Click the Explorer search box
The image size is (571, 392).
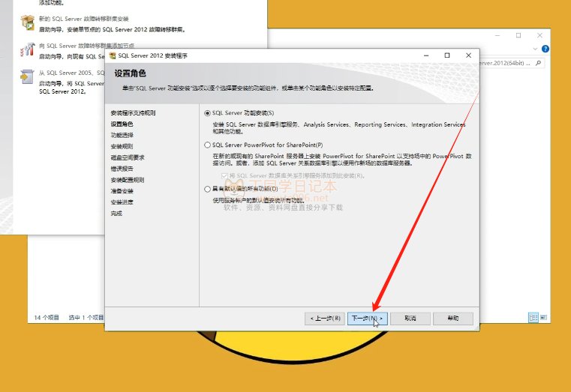[512, 63]
